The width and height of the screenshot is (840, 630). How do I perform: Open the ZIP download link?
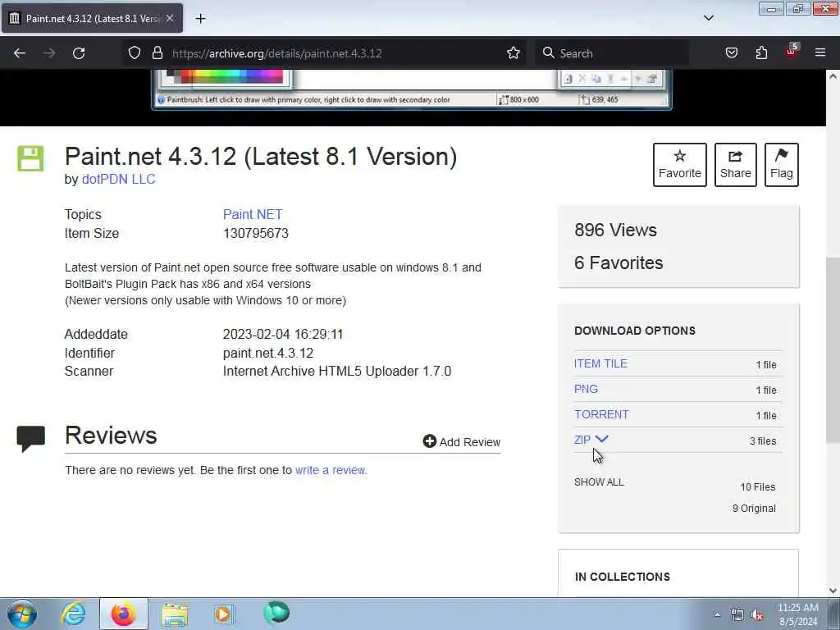click(x=582, y=440)
